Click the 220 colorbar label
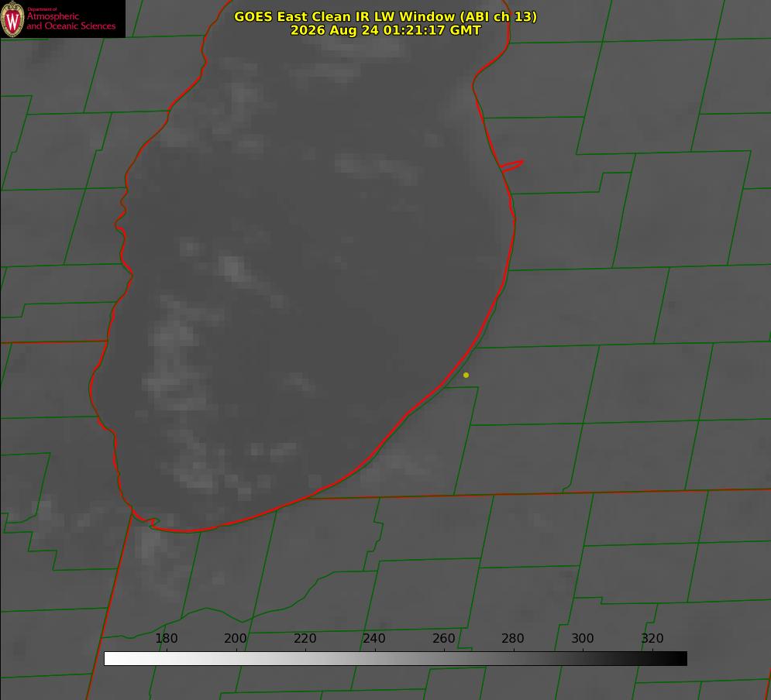Screen dimensions: 771x700 click(x=305, y=638)
